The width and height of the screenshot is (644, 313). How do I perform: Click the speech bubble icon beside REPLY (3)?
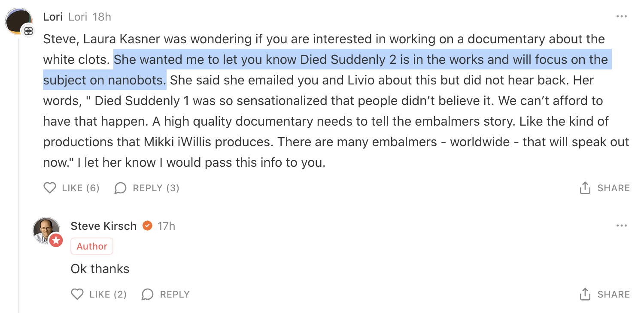click(121, 188)
